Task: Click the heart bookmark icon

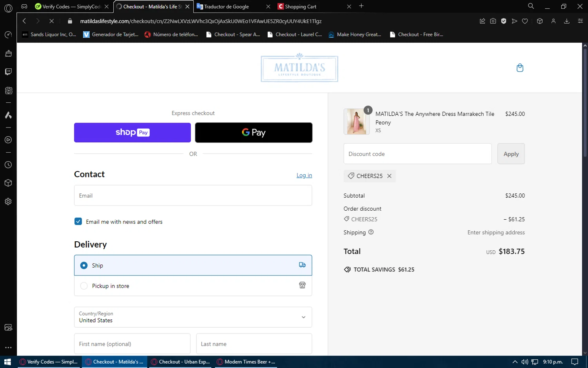Action: [x=525, y=21]
